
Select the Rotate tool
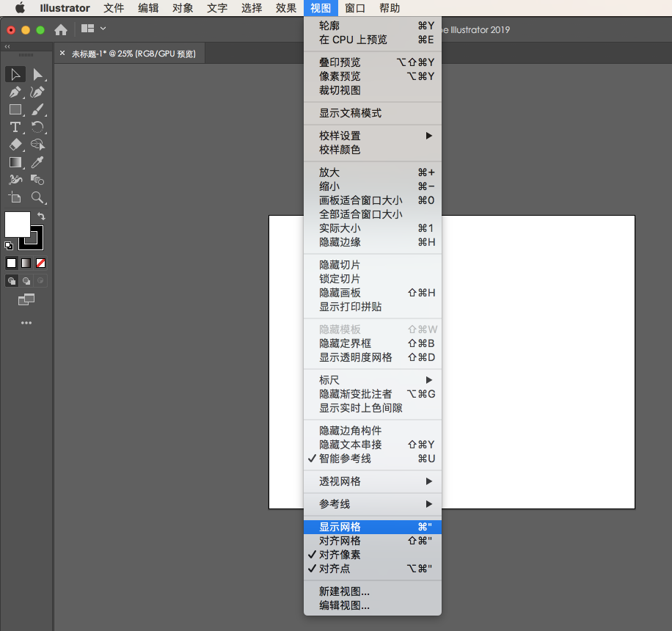coord(37,128)
